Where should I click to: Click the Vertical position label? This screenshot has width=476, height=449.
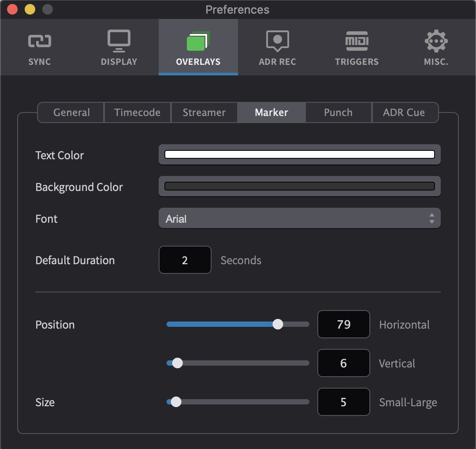[x=397, y=363]
